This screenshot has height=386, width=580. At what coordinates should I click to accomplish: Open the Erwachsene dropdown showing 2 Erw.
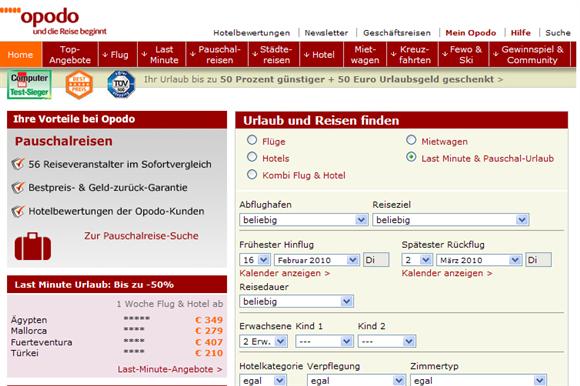click(x=263, y=341)
